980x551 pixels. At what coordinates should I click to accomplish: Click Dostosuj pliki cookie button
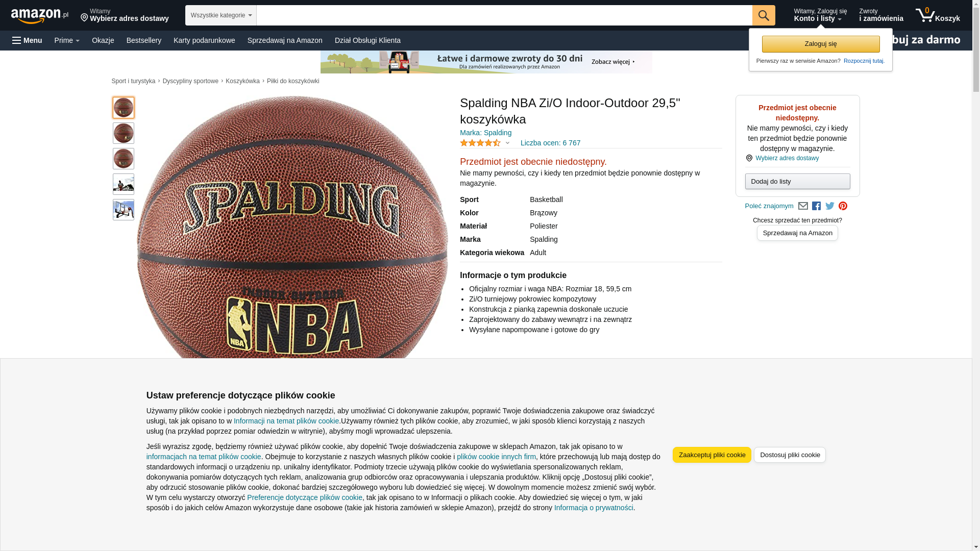point(790,455)
